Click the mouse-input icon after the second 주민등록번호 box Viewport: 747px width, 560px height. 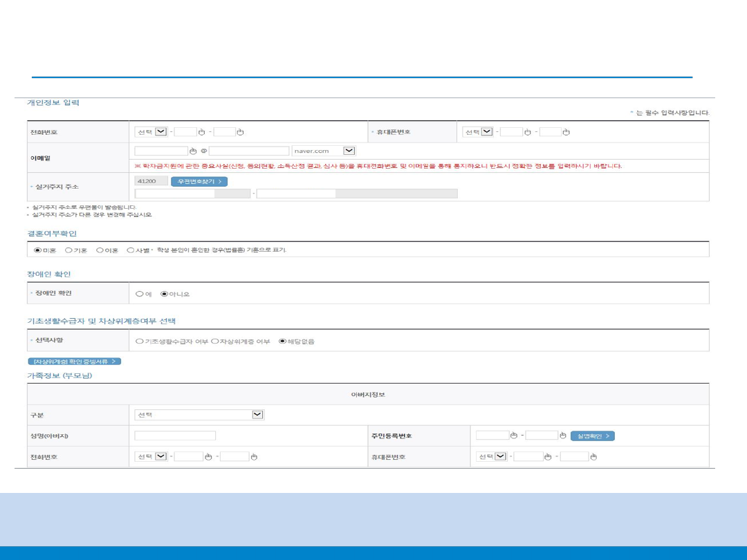563,436
